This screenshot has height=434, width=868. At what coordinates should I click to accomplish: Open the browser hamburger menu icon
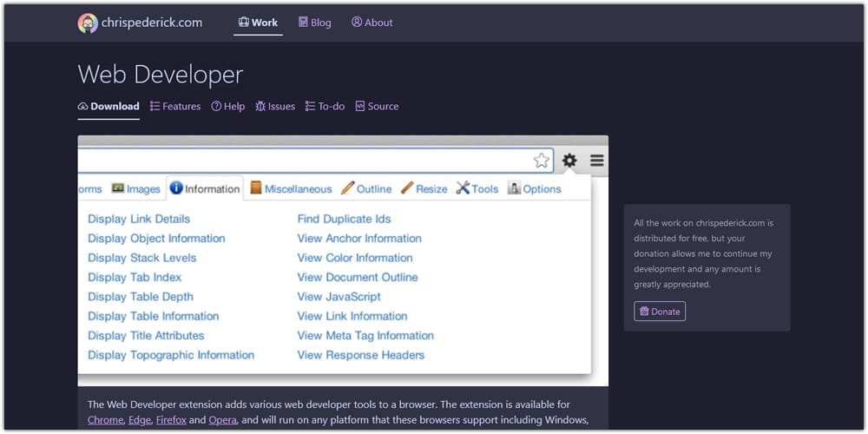tap(597, 161)
